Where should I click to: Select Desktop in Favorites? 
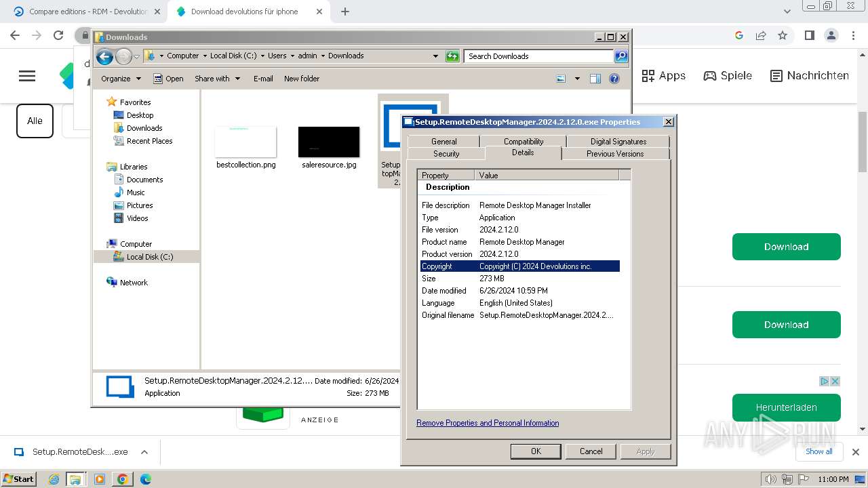[x=140, y=115]
